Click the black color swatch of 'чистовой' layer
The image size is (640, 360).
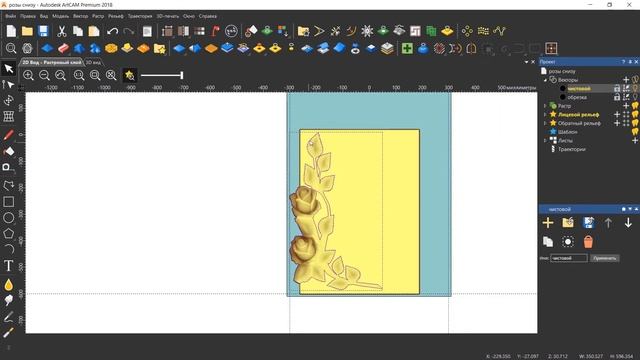(x=562, y=89)
